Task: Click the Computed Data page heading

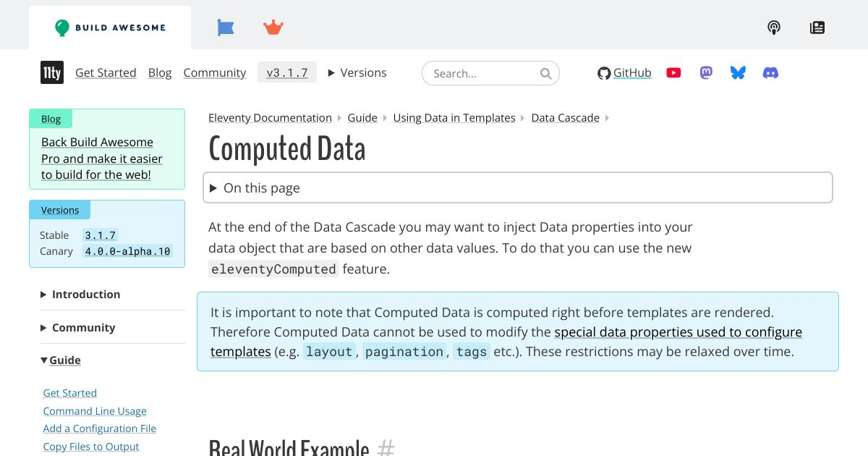Action: point(287,148)
